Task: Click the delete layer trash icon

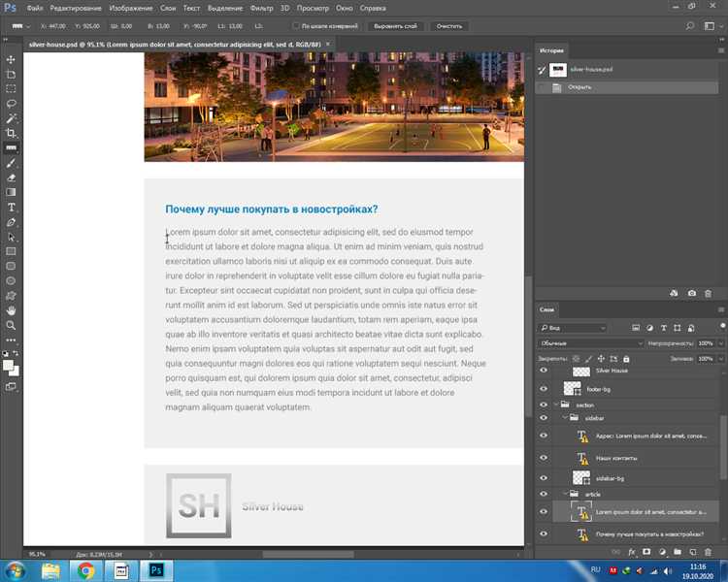Action: [x=709, y=552]
